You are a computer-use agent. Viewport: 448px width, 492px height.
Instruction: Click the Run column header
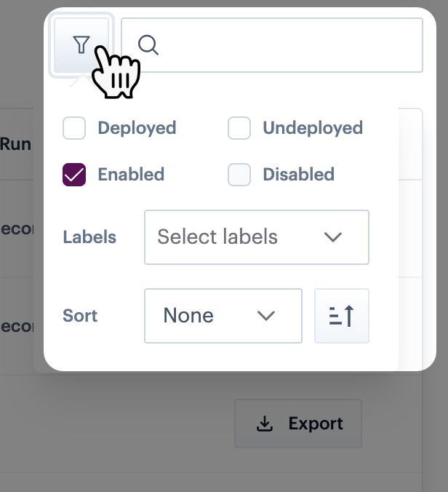point(15,144)
